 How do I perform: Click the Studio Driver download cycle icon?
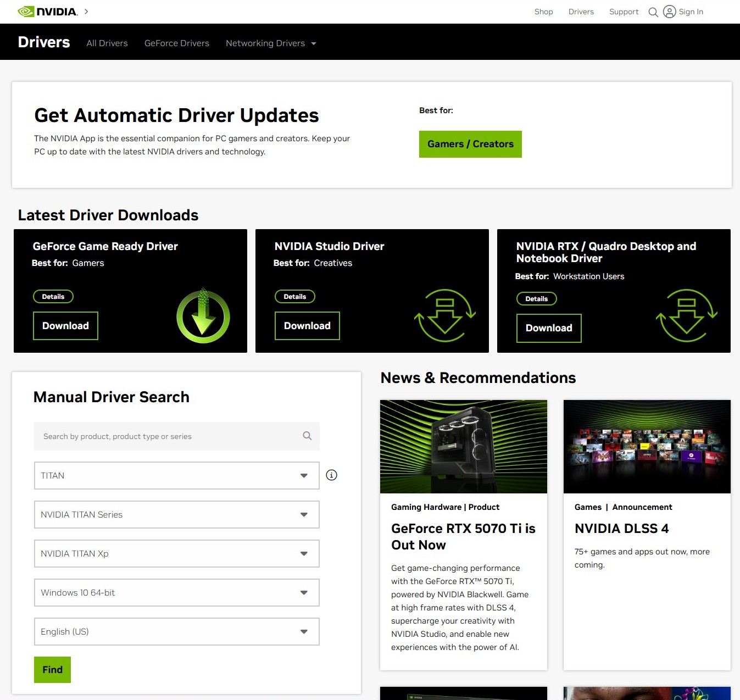(444, 316)
